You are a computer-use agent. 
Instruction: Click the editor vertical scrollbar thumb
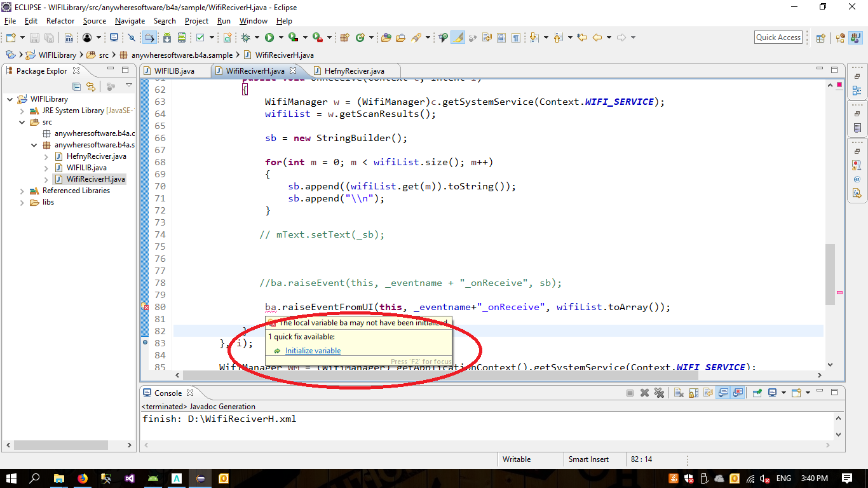[x=830, y=274]
